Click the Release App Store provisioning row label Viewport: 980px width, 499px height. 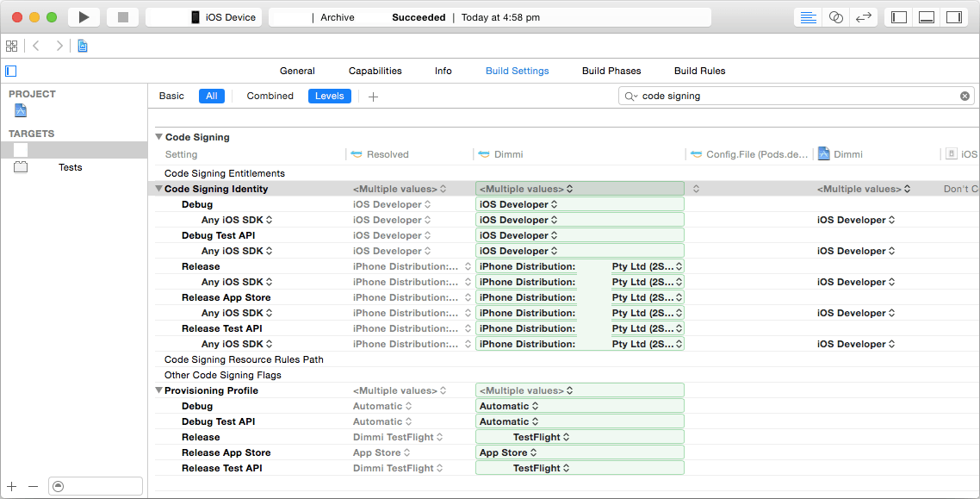click(226, 452)
